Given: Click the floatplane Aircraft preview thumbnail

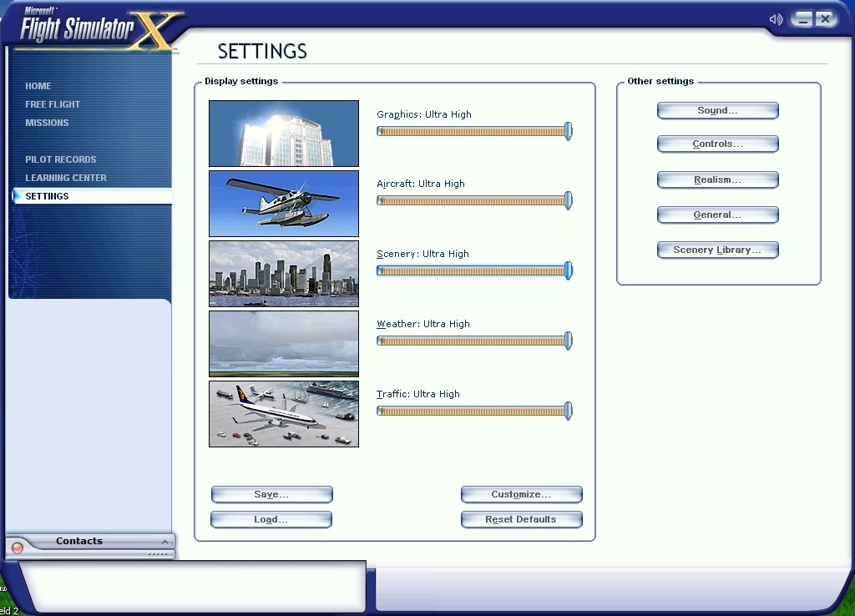Looking at the screenshot, I should (x=284, y=204).
